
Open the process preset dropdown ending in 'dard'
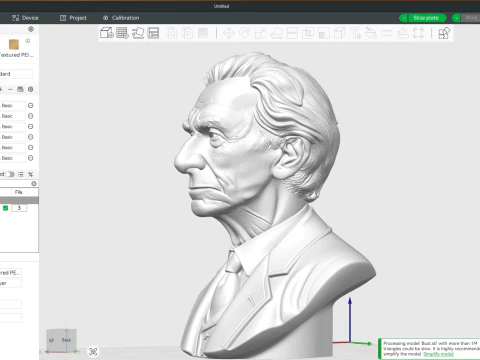pyautogui.click(x=16, y=74)
